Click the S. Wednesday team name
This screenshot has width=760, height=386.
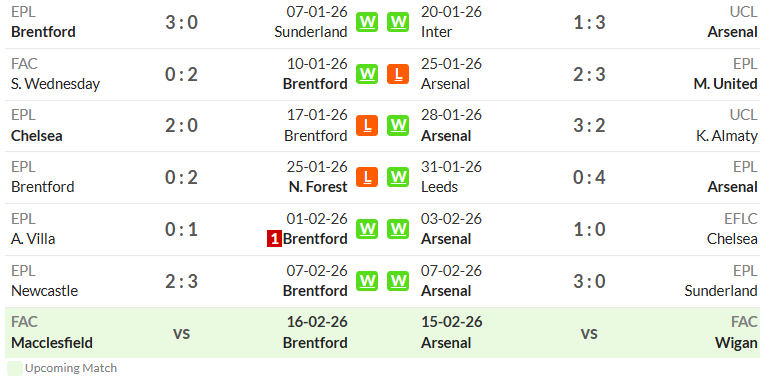(55, 84)
